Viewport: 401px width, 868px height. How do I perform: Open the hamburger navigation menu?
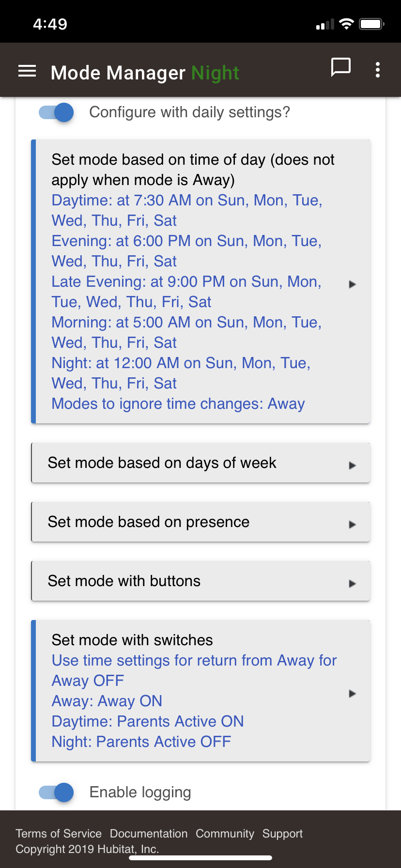tap(27, 71)
